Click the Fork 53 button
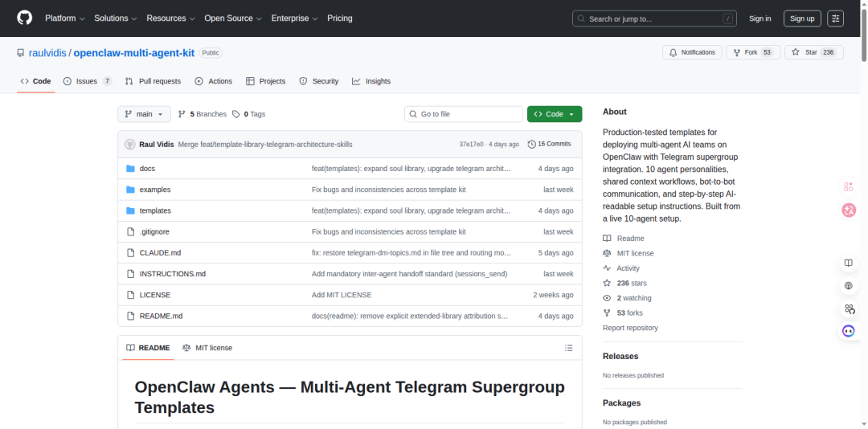Viewport: 868px width, 429px height. click(753, 52)
